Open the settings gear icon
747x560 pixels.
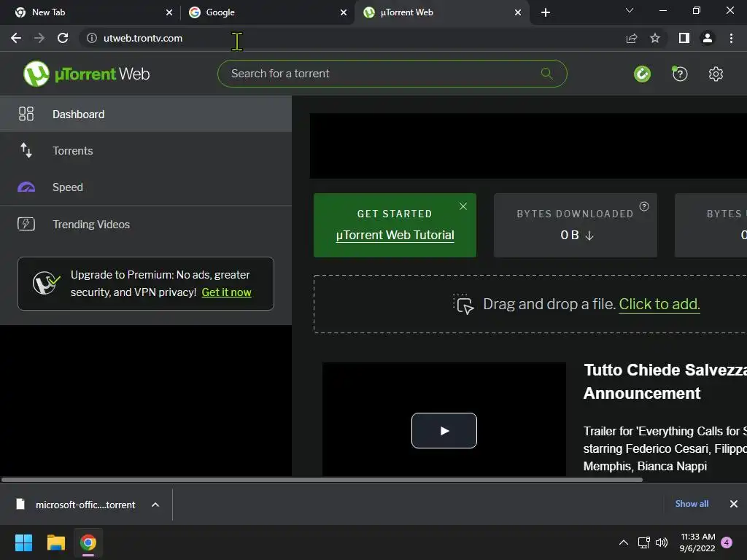[x=716, y=74]
